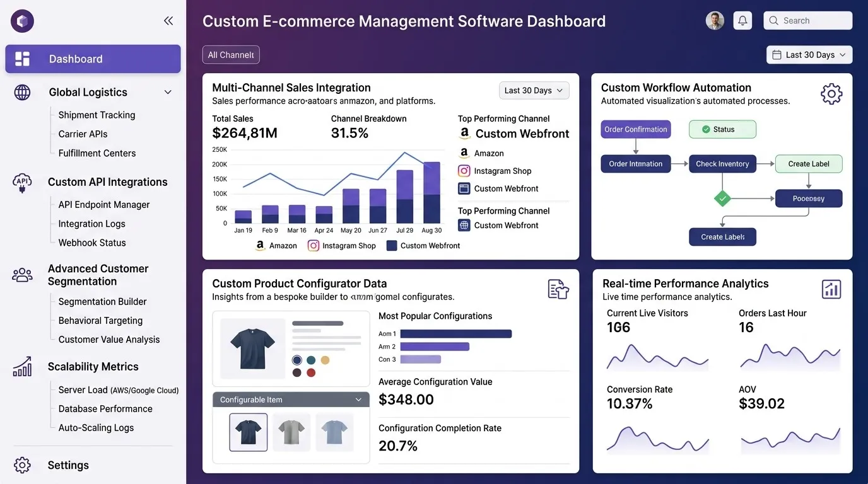Viewport: 868px width, 484px height.
Task: Select the dark navy color swatch
Action: [x=297, y=360]
